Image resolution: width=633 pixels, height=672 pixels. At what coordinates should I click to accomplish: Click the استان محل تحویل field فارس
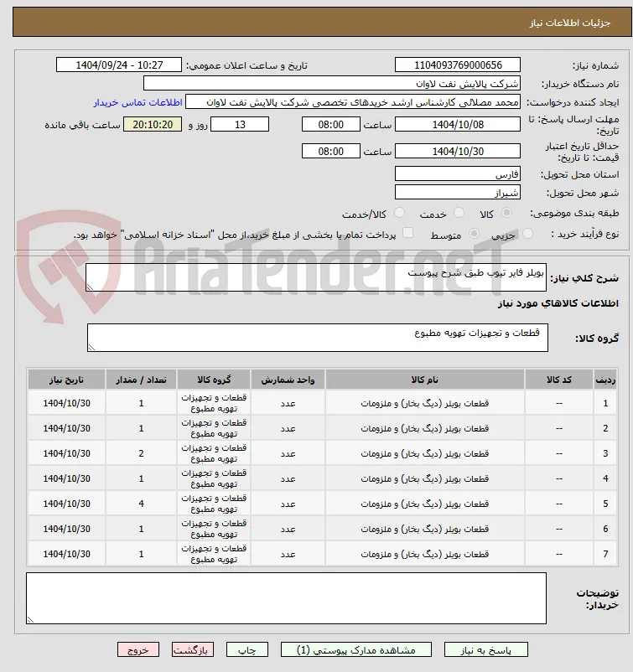[458, 173]
